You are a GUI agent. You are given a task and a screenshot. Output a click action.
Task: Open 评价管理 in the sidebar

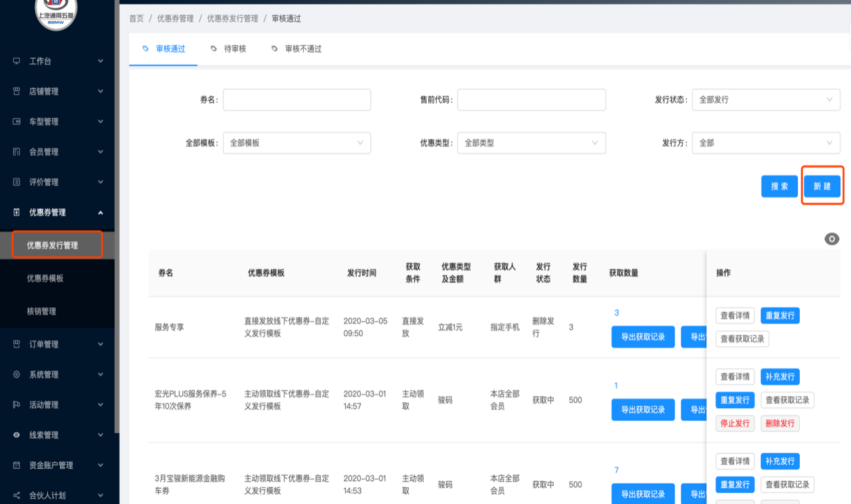(44, 182)
